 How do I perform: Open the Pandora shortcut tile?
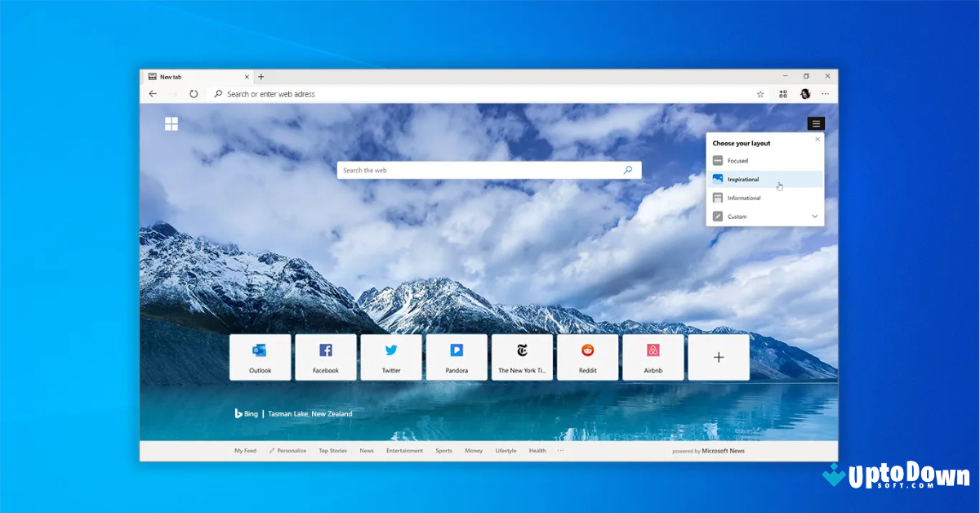457,357
